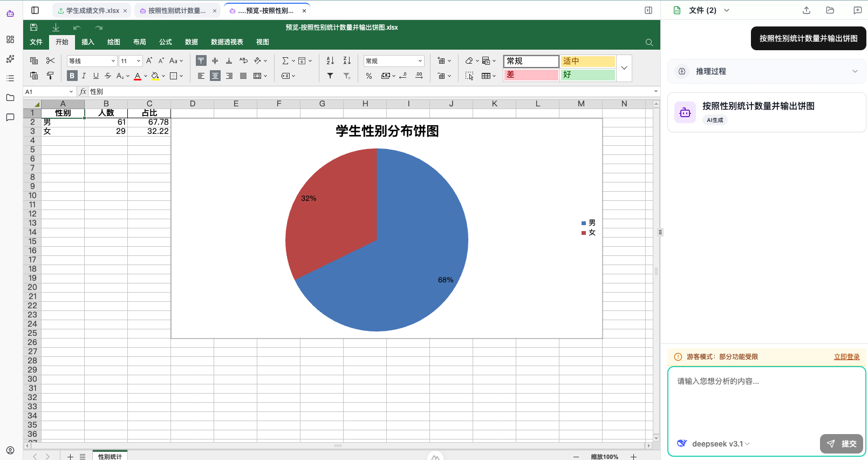Screen dimensions: 868x460
Task: Click the 提交 submit button
Action: [x=842, y=444]
